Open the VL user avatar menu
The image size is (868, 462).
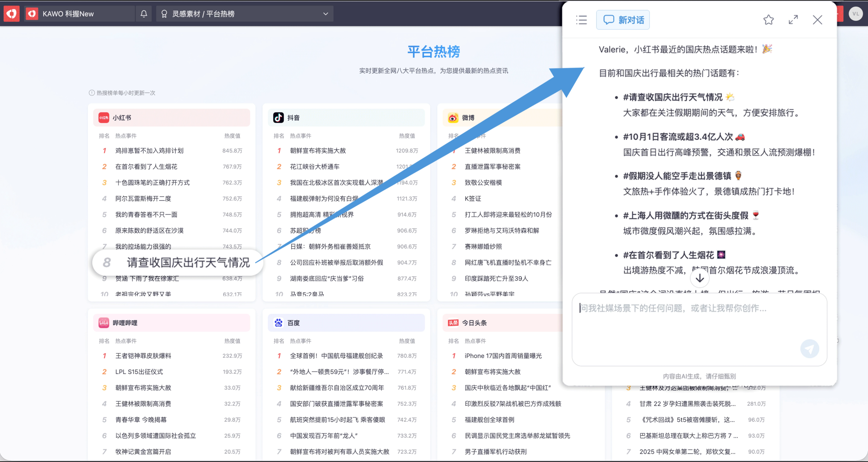[x=856, y=14]
